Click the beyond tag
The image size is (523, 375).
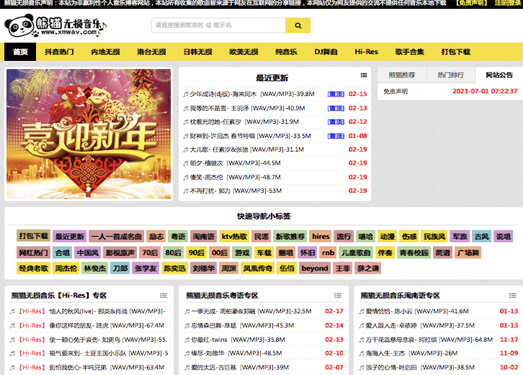[315, 268]
